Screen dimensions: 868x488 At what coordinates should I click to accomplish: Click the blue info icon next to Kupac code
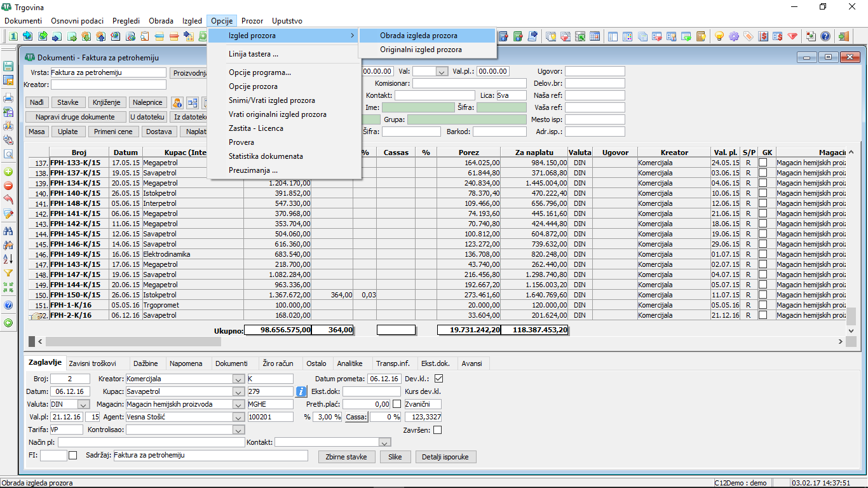pos(302,391)
